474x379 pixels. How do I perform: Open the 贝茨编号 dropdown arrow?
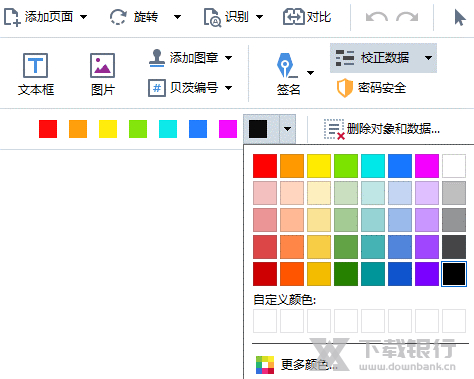(228, 88)
